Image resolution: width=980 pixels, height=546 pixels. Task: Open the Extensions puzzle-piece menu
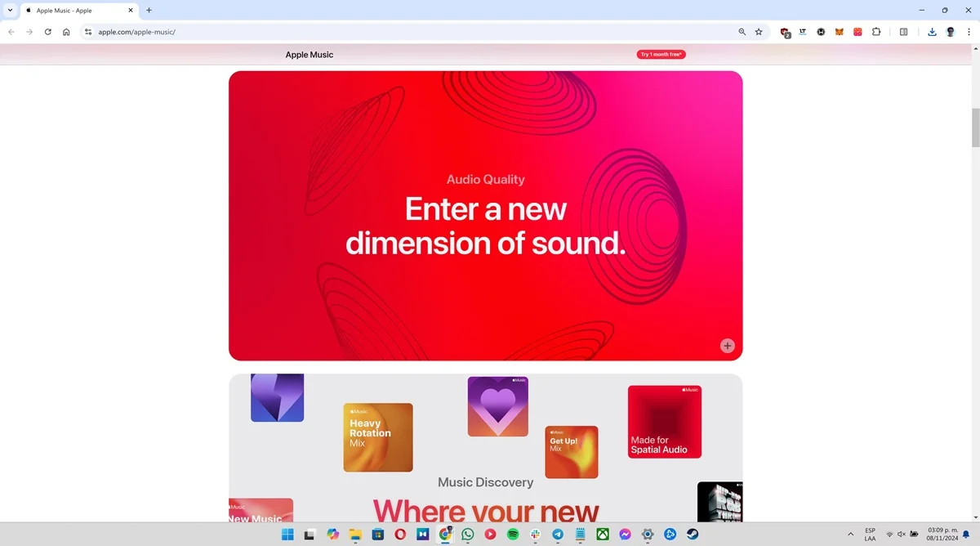876,31
